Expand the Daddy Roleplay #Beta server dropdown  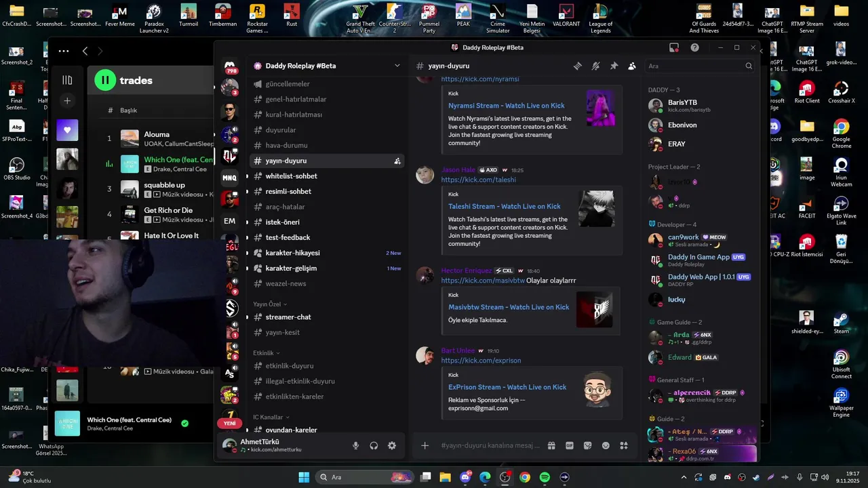tap(397, 66)
